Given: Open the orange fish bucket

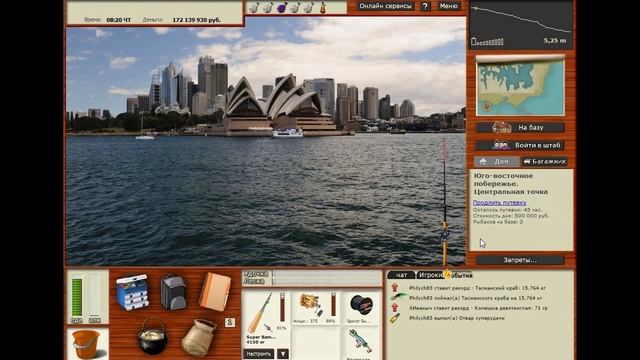Looking at the screenshot, I should pyautogui.click(x=86, y=344).
